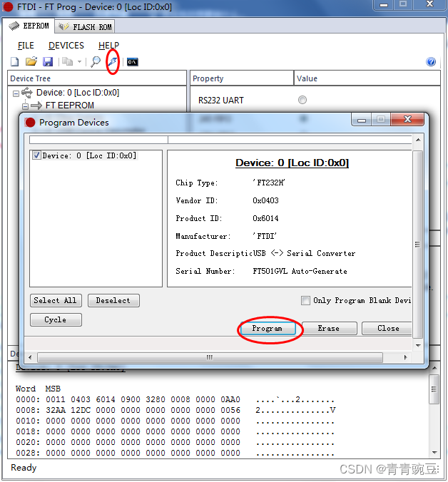The height and width of the screenshot is (482, 448).
Task: Click dialog horizontal scrollbar left arrow
Action: [x=30, y=357]
